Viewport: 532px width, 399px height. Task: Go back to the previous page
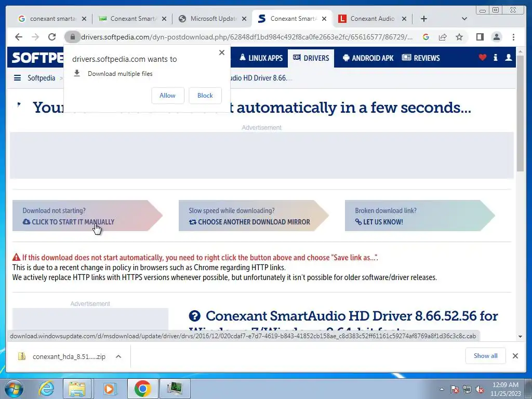tap(19, 37)
